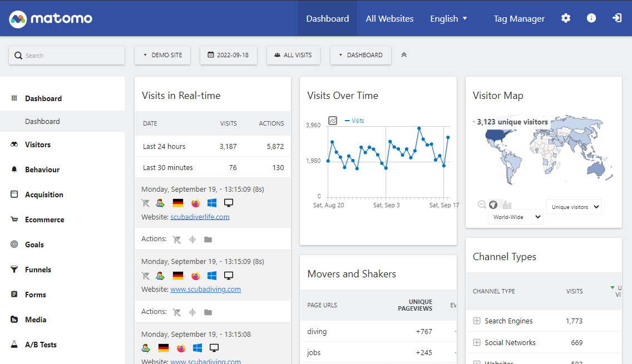Click inside the Search input field
The image size is (632, 364).
pyautogui.click(x=66, y=55)
